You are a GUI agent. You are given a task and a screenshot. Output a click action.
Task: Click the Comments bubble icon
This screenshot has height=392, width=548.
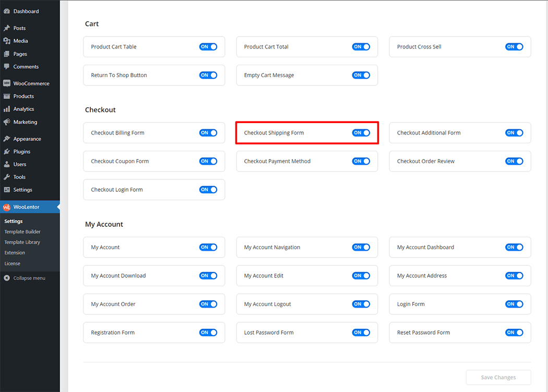pyautogui.click(x=7, y=67)
